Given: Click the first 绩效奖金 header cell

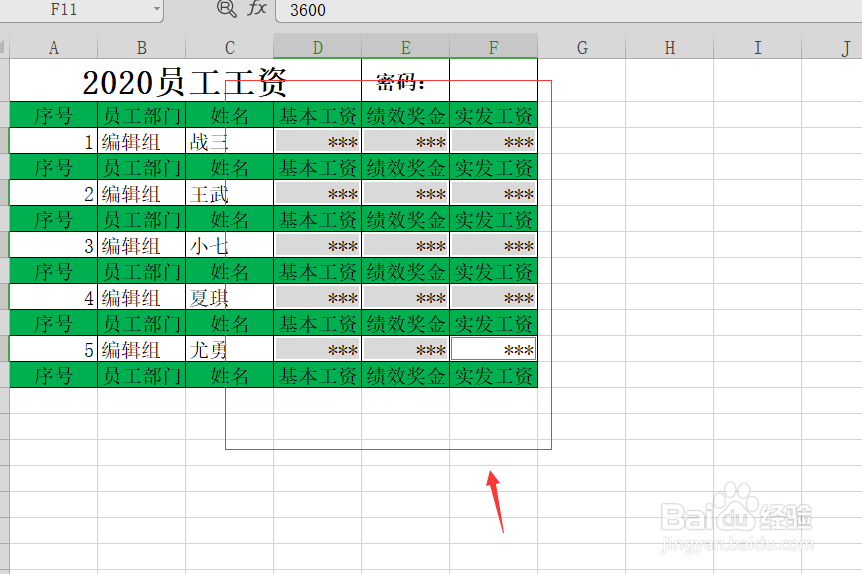Looking at the screenshot, I should 406,115.
